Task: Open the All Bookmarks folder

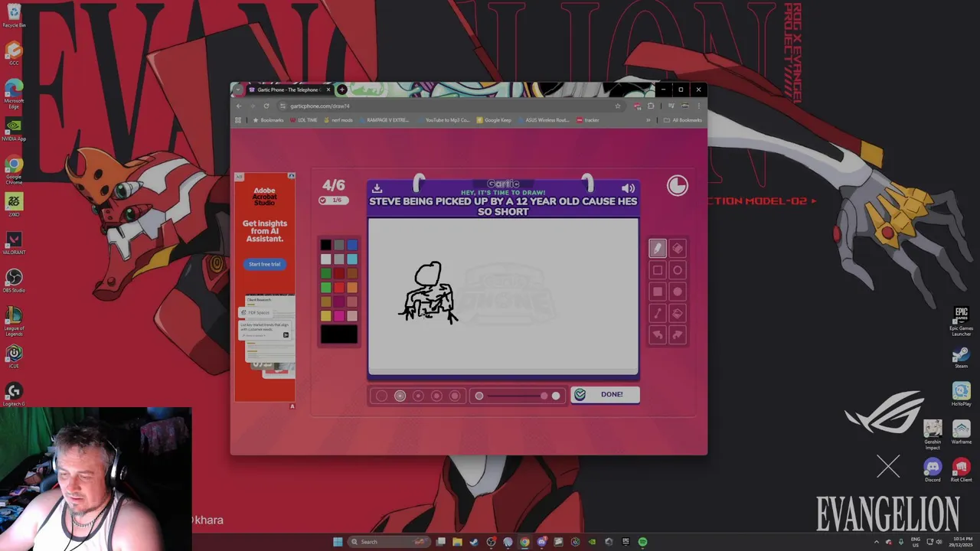Action: tap(682, 120)
